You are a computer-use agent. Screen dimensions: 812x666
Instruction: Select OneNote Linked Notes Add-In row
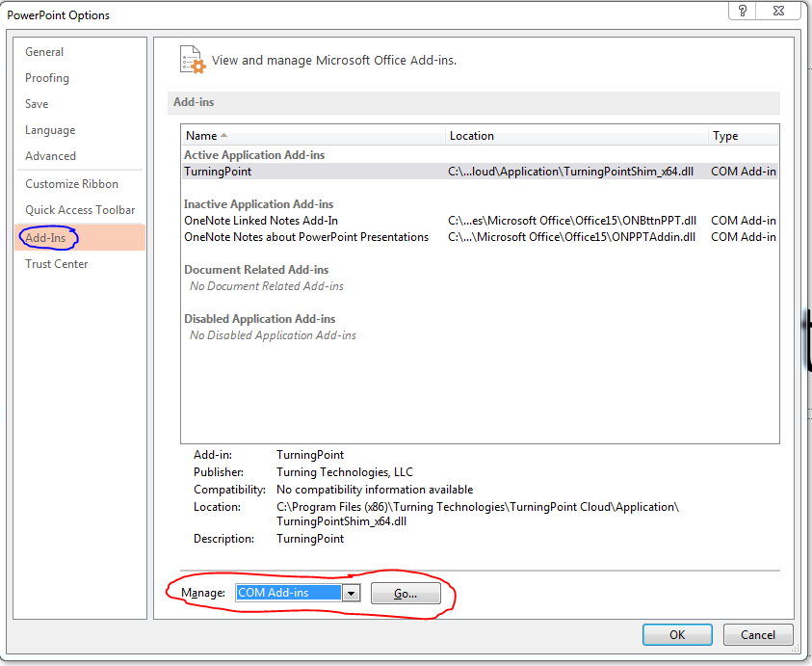(480, 221)
